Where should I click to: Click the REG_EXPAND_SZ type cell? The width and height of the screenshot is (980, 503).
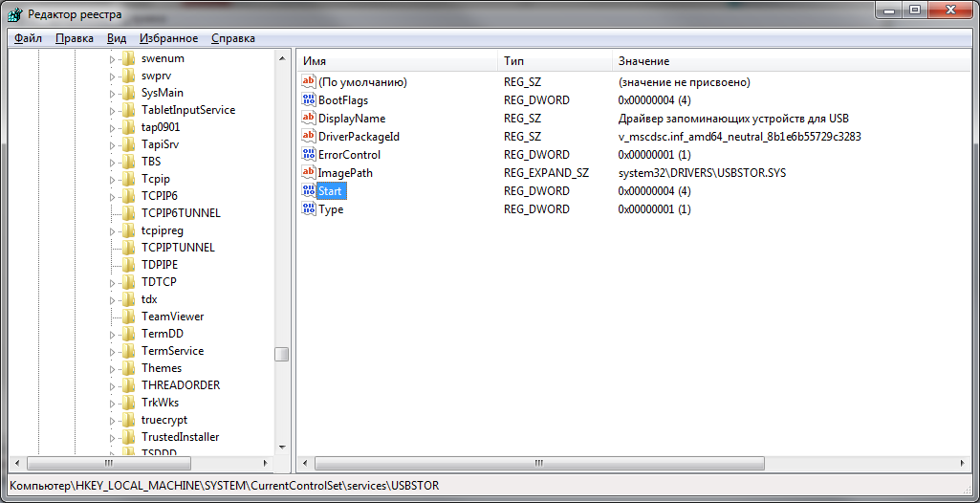click(x=546, y=173)
